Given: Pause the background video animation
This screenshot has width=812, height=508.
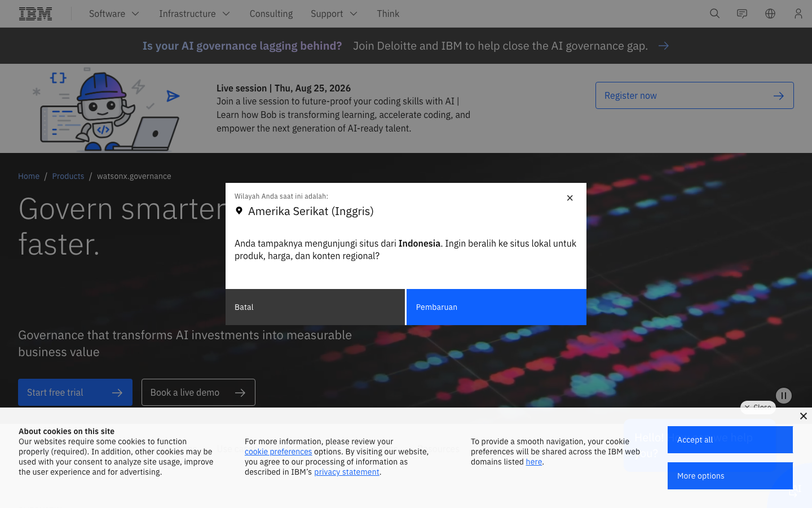Looking at the screenshot, I should [784, 396].
